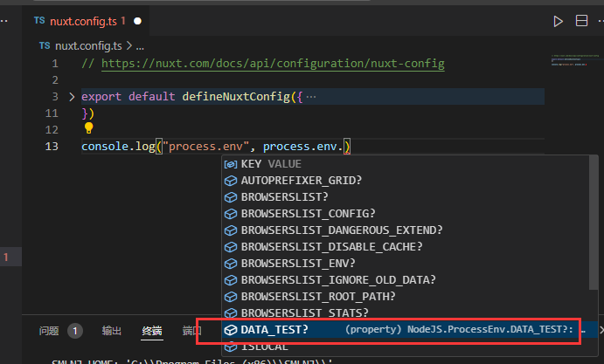Open the nuxt.com docs configuration link
The image size is (604, 364).
pos(273,63)
